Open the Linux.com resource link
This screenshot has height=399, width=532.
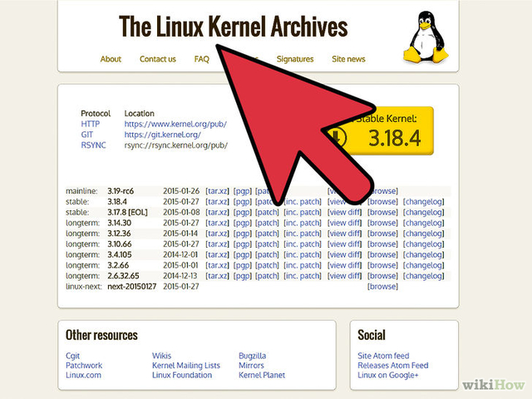point(83,375)
